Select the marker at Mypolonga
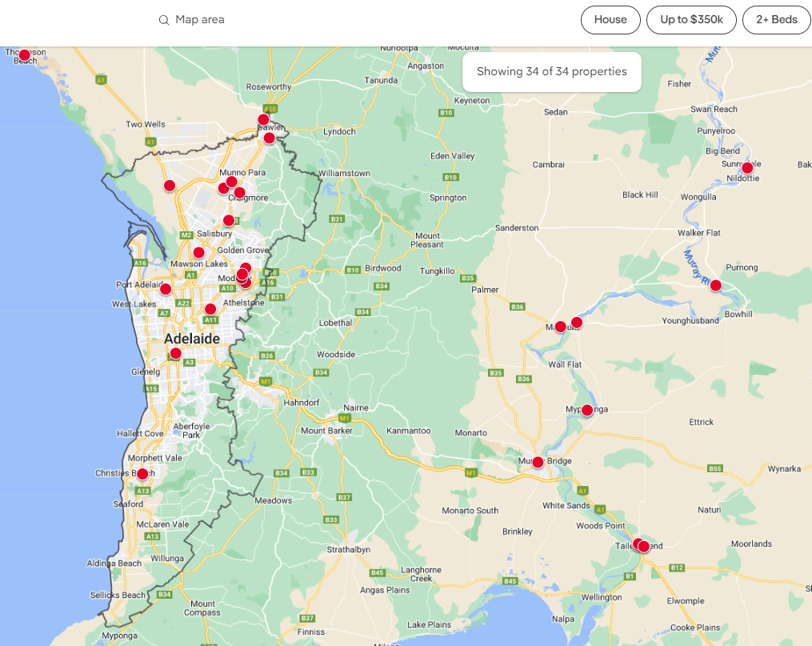The image size is (812, 646). click(x=587, y=411)
